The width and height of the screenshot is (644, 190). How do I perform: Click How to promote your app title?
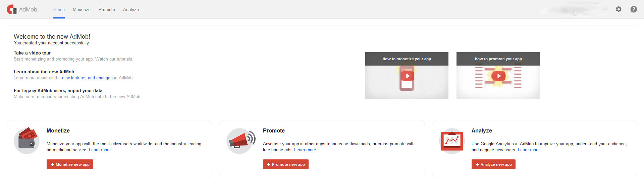(498, 59)
